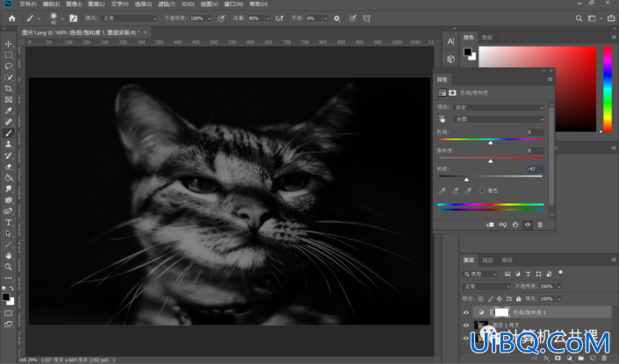Select the Spot Healing Brush tool
Image resolution: width=619 pixels, height=364 pixels.
tap(8, 122)
